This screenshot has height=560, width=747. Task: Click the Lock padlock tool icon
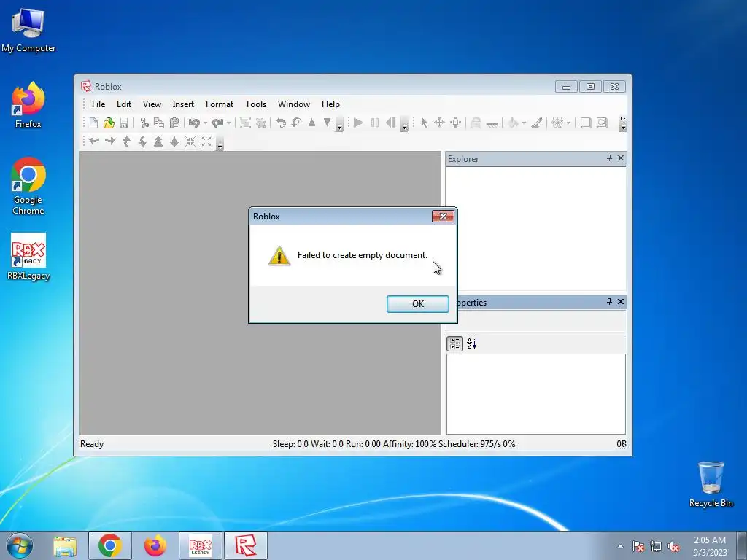[x=476, y=122]
